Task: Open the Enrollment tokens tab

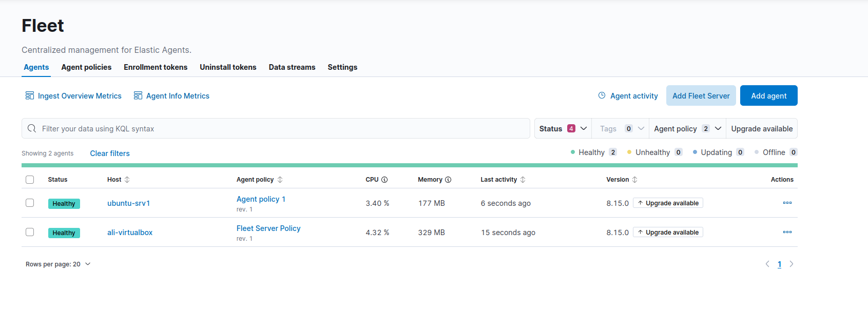Action: tap(156, 67)
